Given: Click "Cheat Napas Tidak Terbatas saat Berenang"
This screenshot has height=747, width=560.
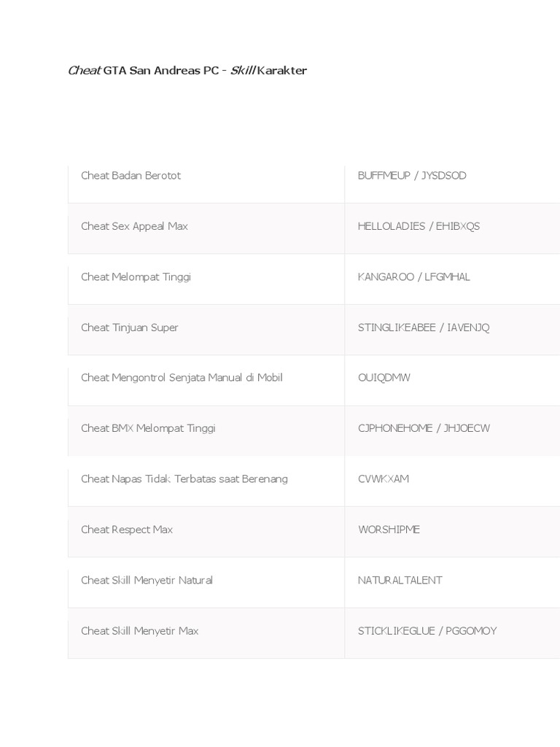Looking at the screenshot, I should click(184, 479).
